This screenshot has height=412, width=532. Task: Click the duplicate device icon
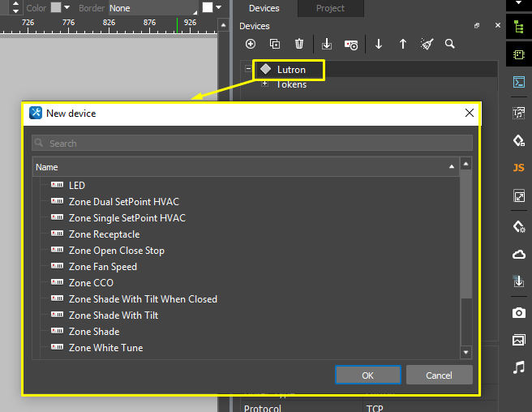point(275,45)
